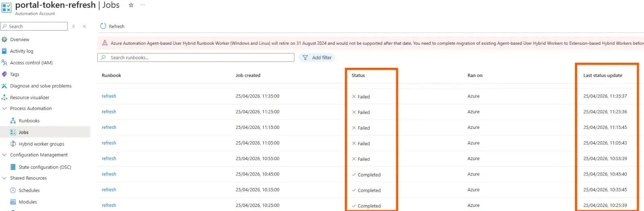Click last update 25/04/2026, 11:25:36
The width and height of the screenshot is (644, 211).
[x=605, y=112]
